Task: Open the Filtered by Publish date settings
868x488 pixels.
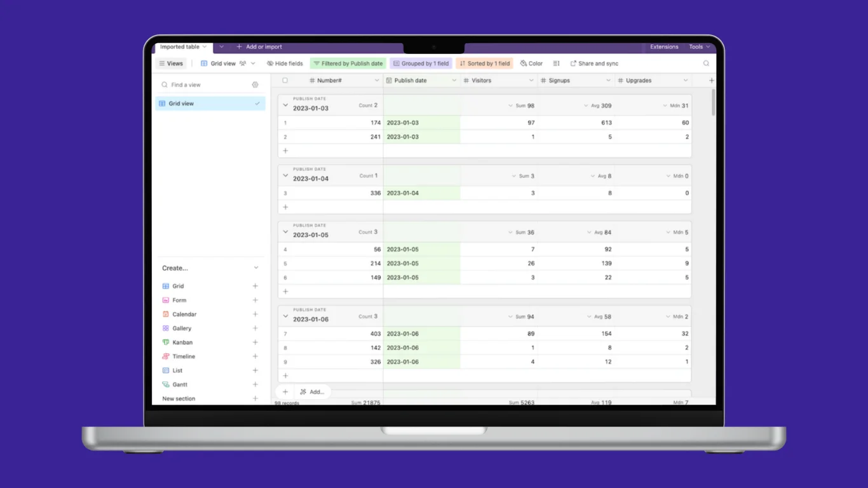Action: click(x=348, y=63)
